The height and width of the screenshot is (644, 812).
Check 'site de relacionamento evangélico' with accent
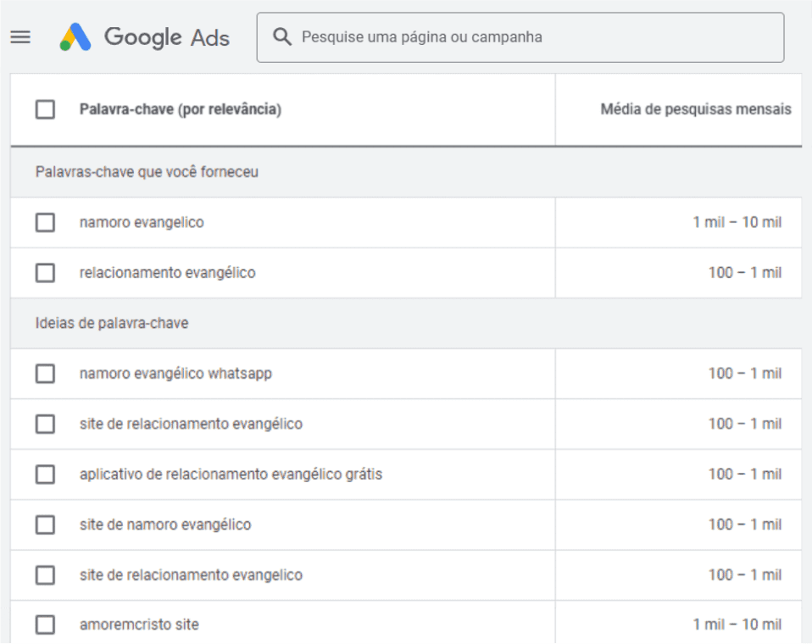point(46,424)
